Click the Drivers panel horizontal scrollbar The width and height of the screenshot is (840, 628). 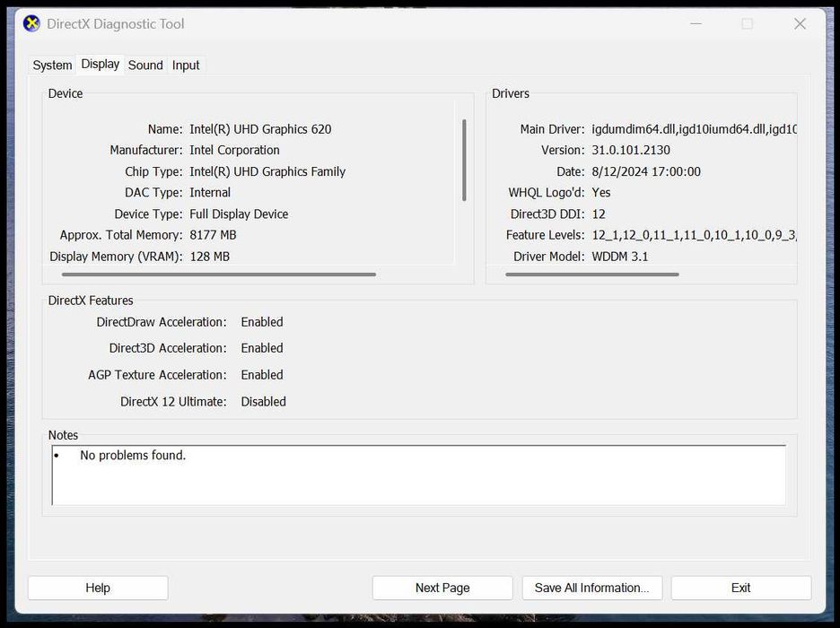(592, 275)
